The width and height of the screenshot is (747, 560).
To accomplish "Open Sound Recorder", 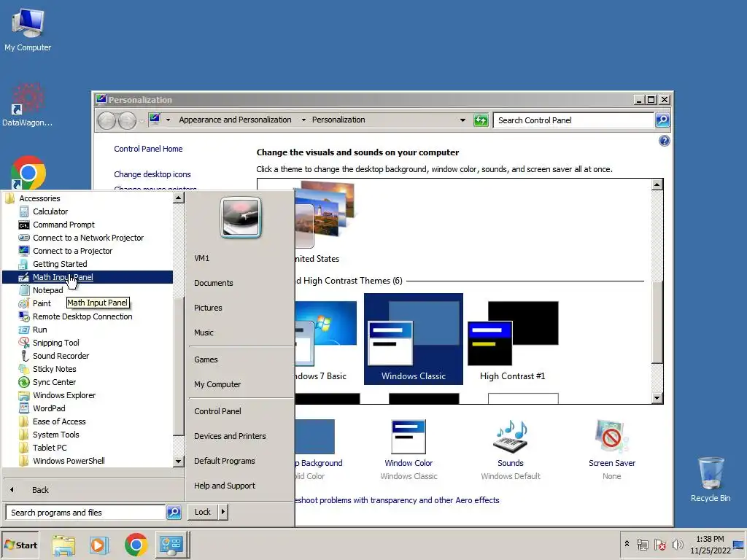I will coord(61,356).
